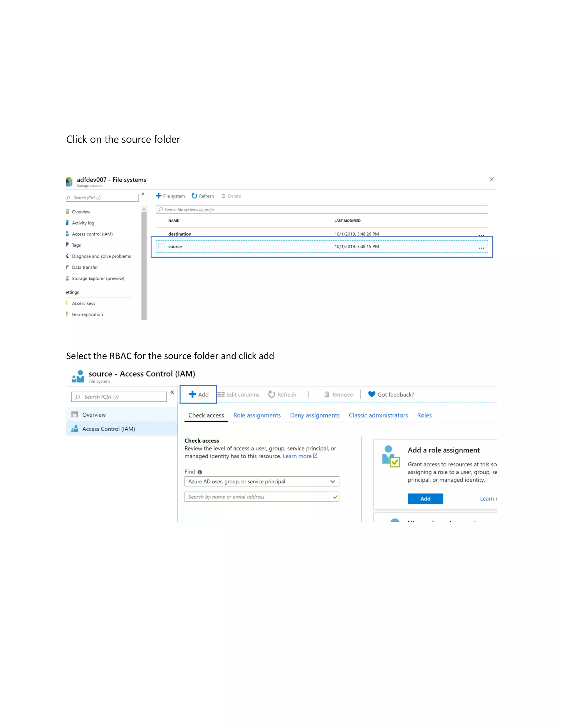Open Diagnose and solve problems
563x728 pixels.
[x=101, y=256]
